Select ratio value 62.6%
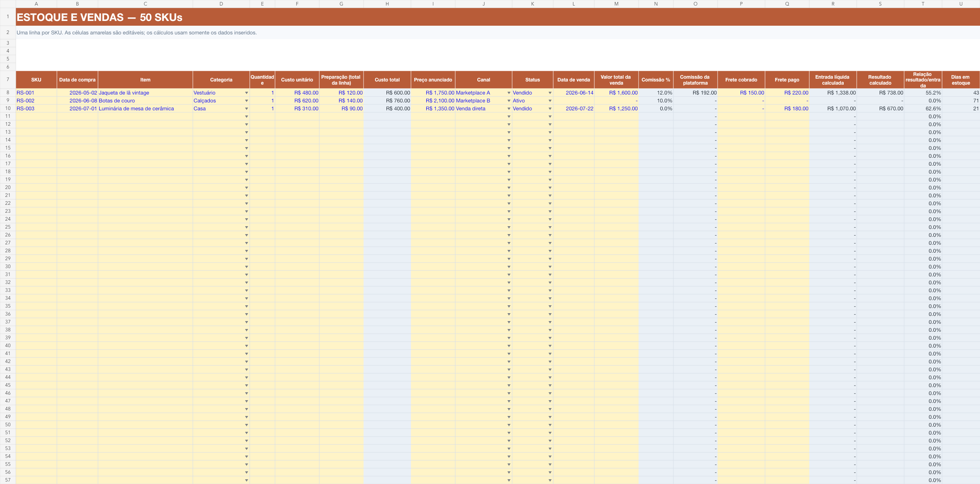Screen dimensions: 980x484 pos(923,108)
